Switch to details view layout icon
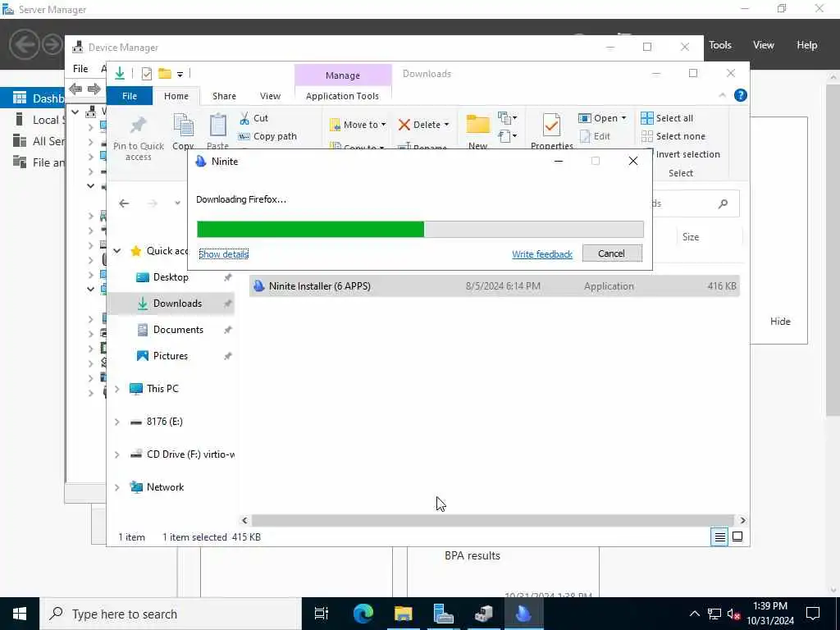 (x=720, y=536)
